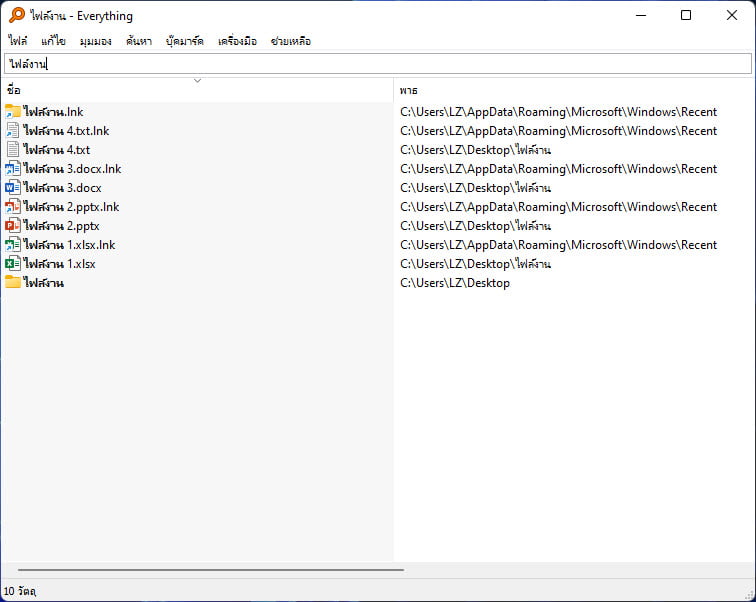Image resolution: width=756 pixels, height=602 pixels.
Task: Click the text shortcut icon of ไฟล์งาน 4.txt.lnk
Action: click(x=13, y=131)
